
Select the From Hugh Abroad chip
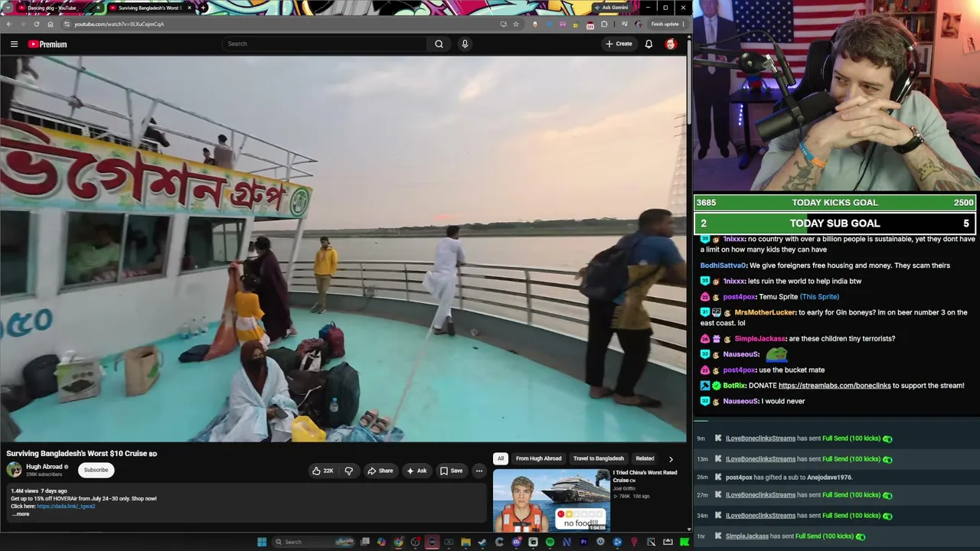[538, 458]
